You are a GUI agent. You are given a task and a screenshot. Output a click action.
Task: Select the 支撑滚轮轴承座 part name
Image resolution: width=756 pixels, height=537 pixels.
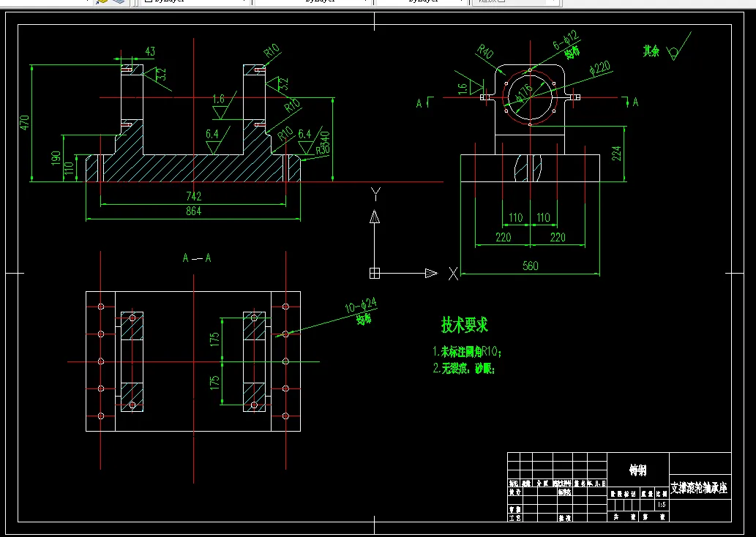click(x=699, y=488)
